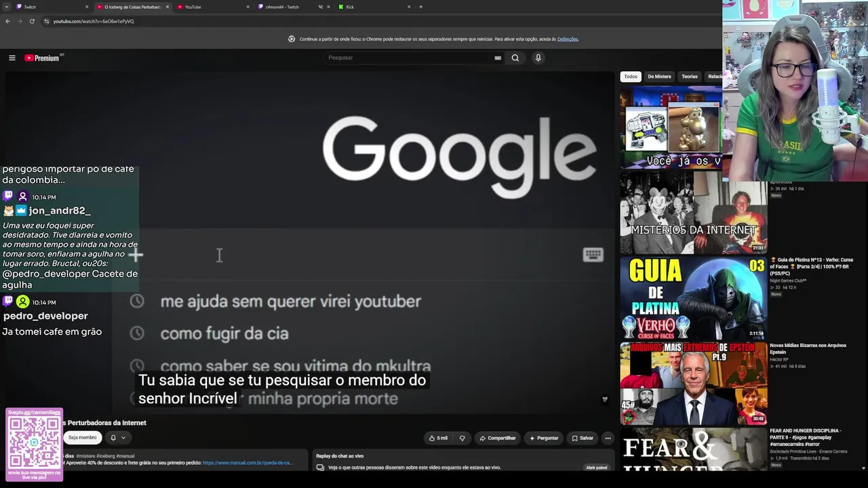The image size is (868, 488).
Task: Open a new browser tab
Action: pos(420,7)
